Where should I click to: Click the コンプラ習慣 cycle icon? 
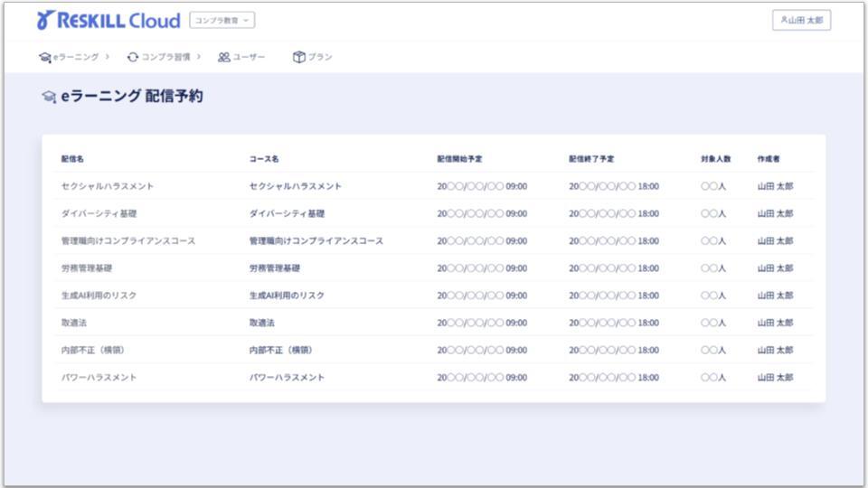click(132, 57)
